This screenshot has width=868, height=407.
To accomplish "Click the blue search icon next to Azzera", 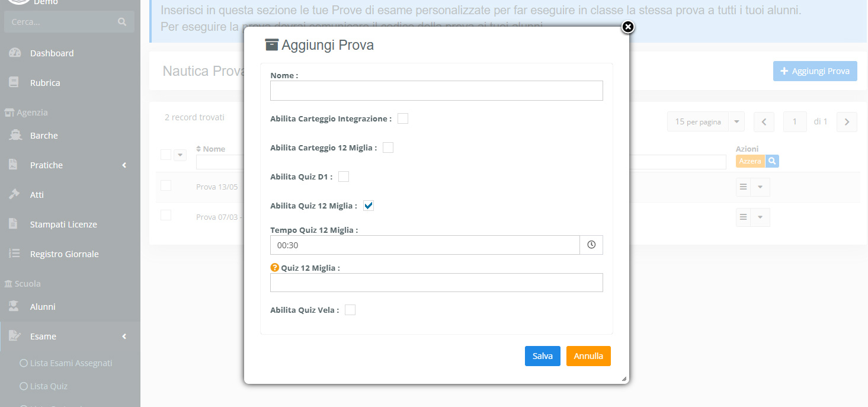I will pyautogui.click(x=771, y=161).
